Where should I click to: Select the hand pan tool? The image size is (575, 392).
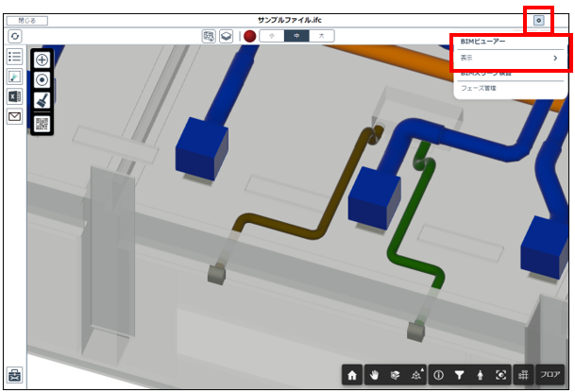[x=373, y=375]
